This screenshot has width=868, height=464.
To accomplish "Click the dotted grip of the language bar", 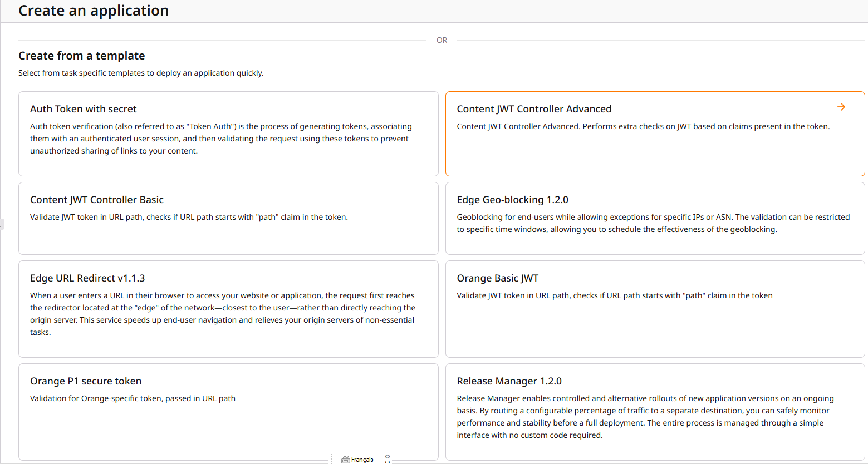I will (x=332, y=459).
